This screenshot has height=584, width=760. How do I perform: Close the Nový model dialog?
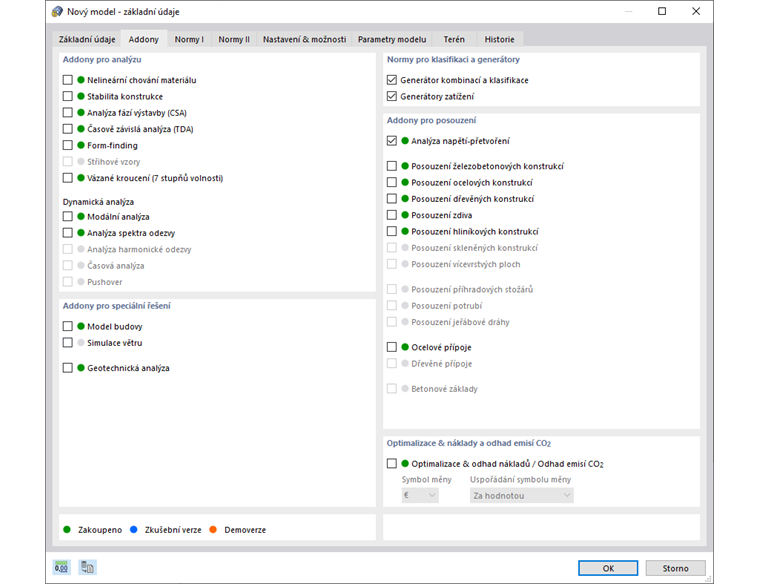pos(696,11)
